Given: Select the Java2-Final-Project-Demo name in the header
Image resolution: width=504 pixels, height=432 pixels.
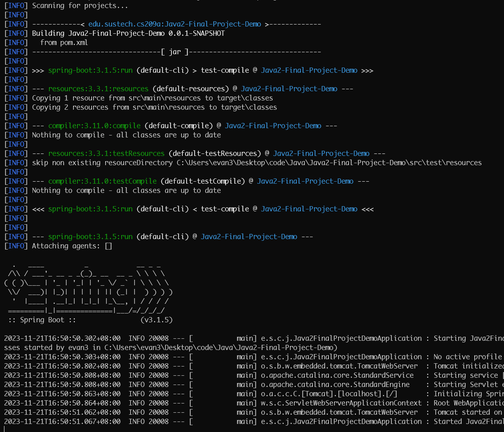Looking at the screenshot, I should [310, 70].
